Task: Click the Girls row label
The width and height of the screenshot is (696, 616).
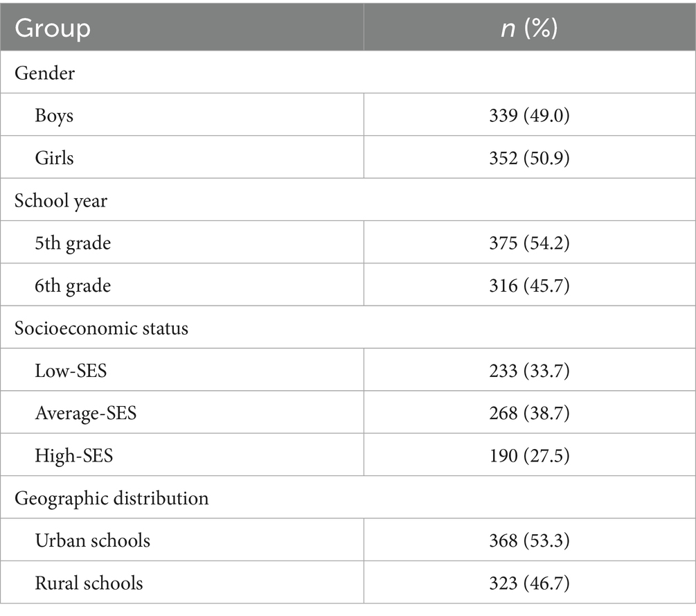Action: 54,157
